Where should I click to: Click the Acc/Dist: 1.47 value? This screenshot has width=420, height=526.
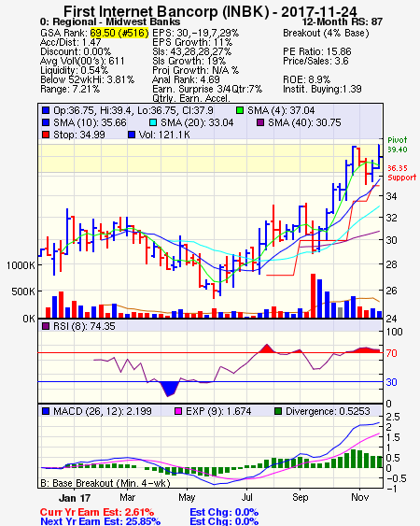[x=70, y=42]
